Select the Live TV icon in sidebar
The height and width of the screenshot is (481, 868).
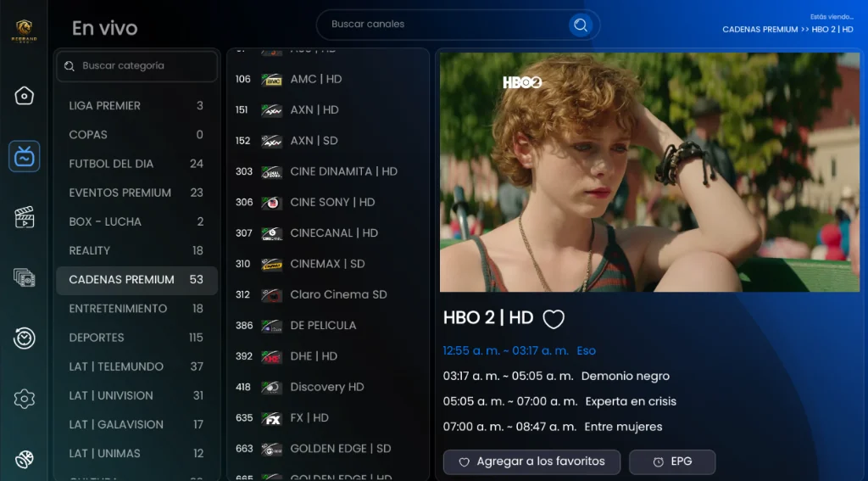click(24, 156)
